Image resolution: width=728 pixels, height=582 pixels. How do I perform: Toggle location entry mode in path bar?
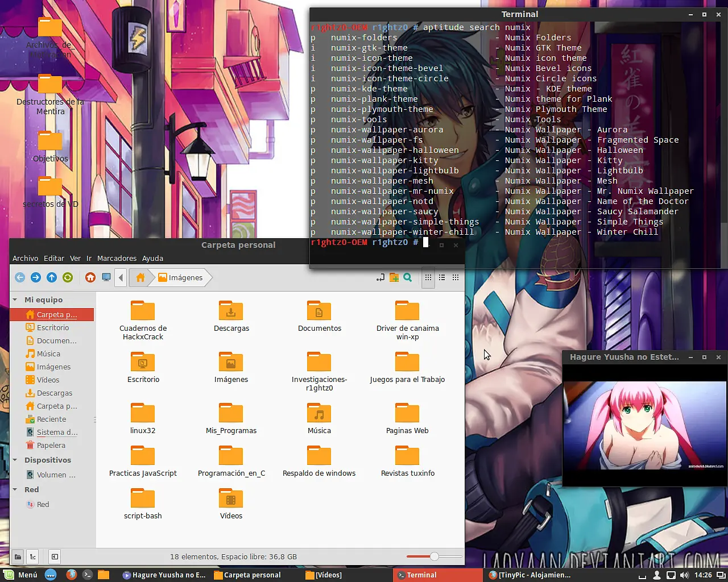pos(380,277)
